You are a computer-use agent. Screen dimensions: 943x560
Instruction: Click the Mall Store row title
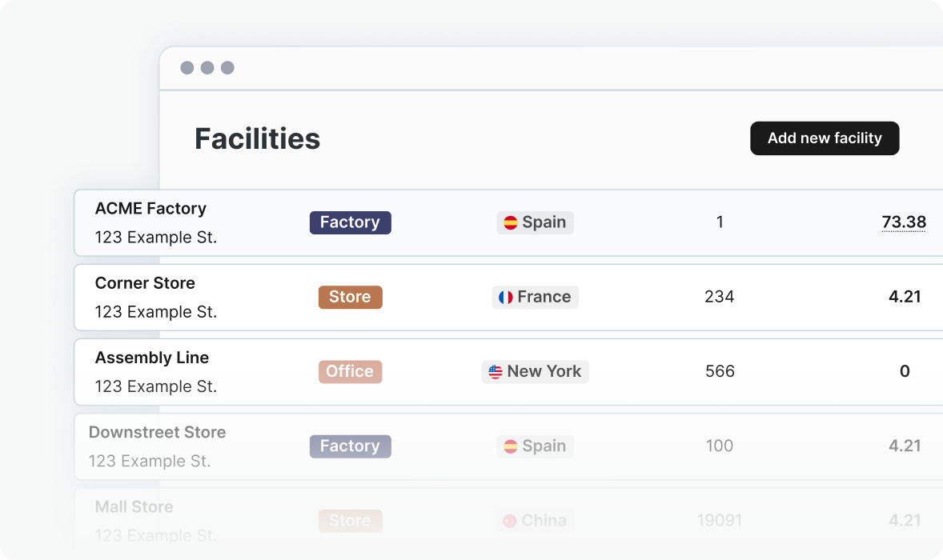pos(134,506)
